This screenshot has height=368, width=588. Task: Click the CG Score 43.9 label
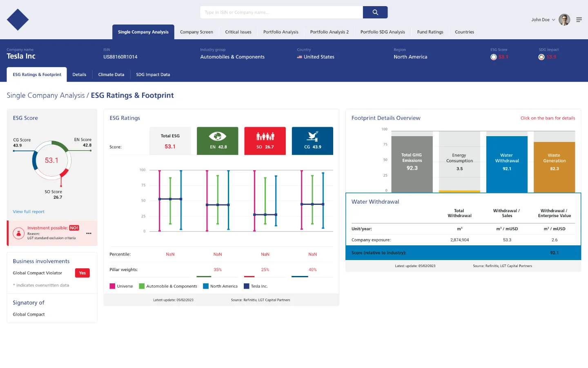(22, 143)
